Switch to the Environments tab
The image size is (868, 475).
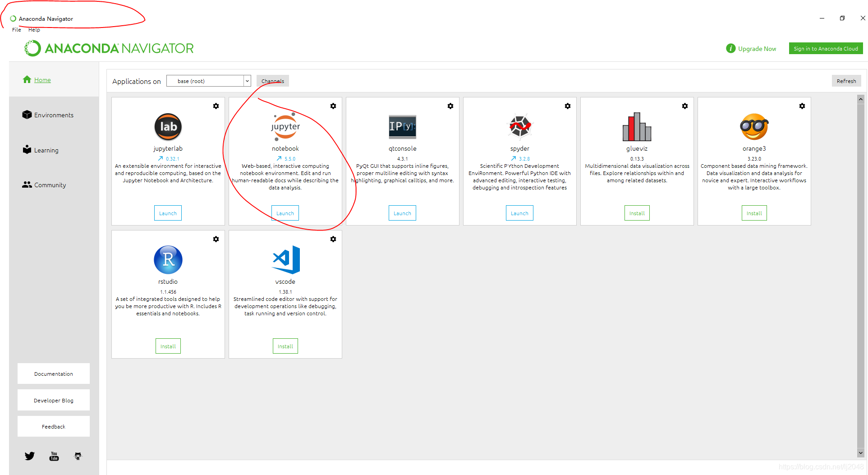(x=48, y=115)
